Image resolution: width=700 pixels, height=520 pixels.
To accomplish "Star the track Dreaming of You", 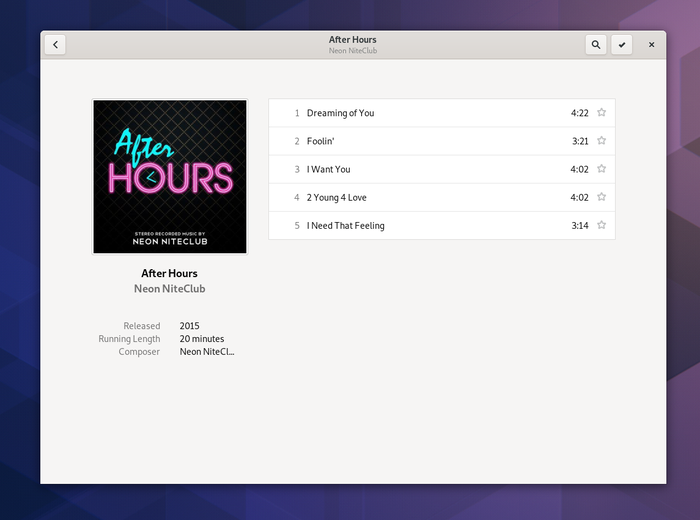I will pos(601,113).
